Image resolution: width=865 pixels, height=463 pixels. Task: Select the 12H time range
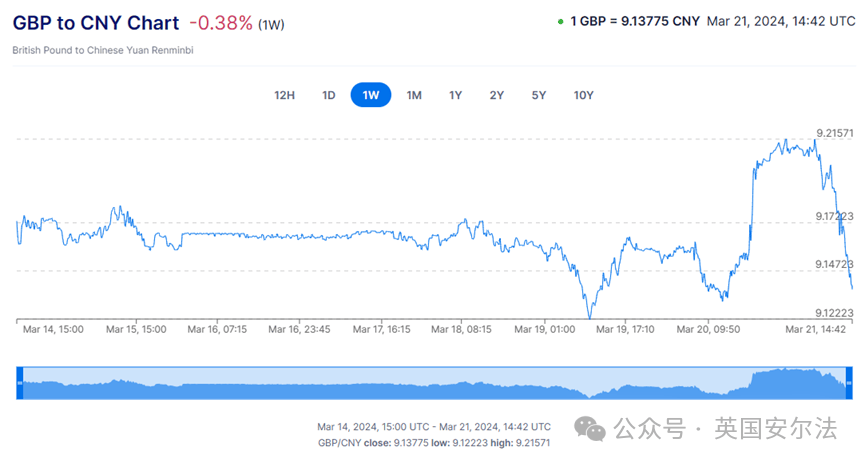[x=285, y=95]
